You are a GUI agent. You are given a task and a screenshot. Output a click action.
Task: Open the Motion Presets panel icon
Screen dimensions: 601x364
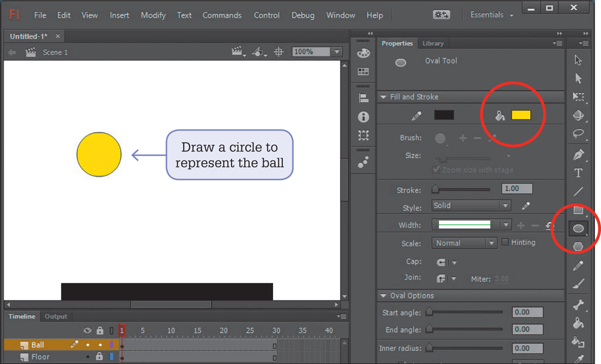point(363,162)
